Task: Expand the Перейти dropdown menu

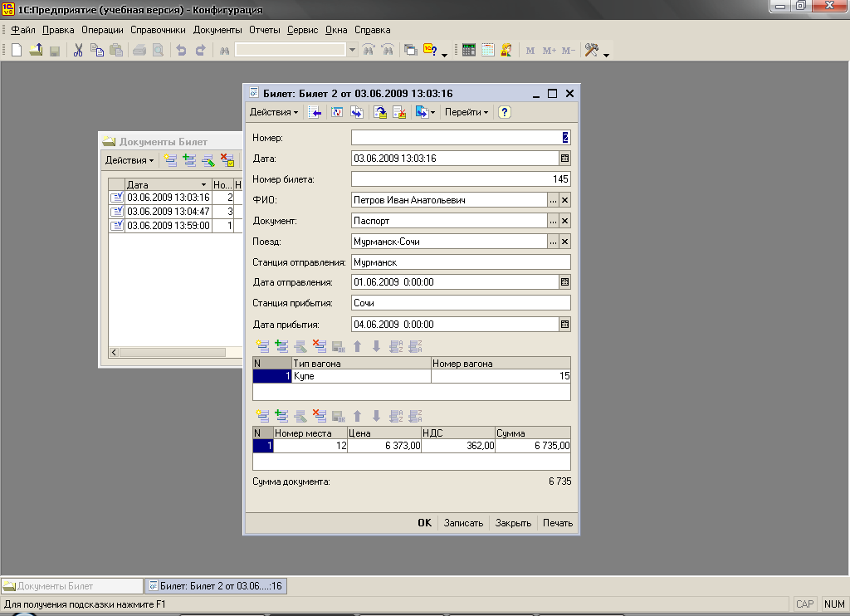Action: pos(467,113)
